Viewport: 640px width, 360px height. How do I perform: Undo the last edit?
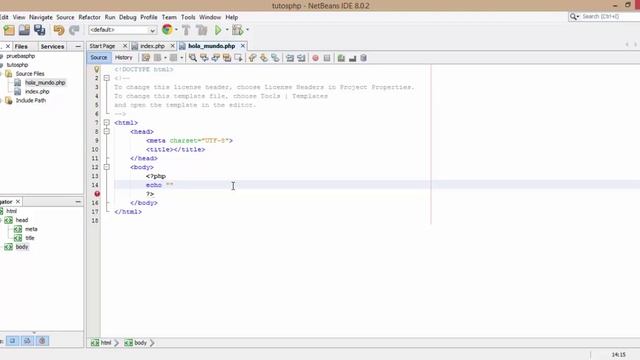59,30
